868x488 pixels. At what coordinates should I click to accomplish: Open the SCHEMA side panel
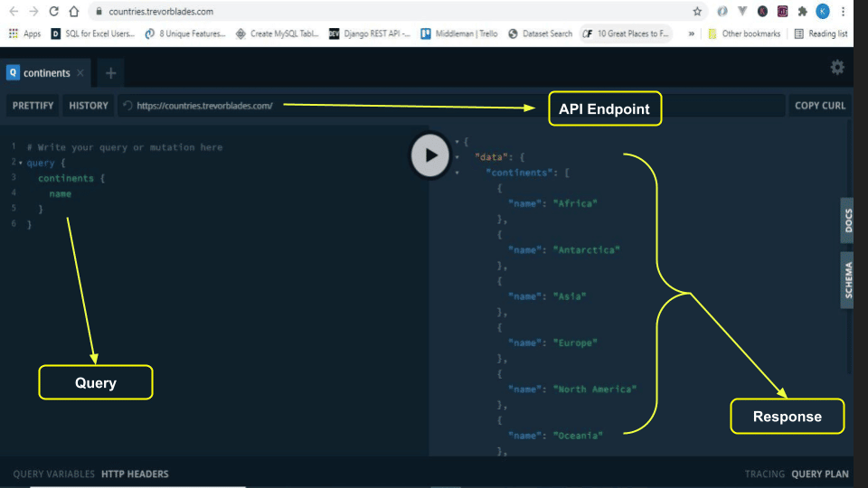847,280
